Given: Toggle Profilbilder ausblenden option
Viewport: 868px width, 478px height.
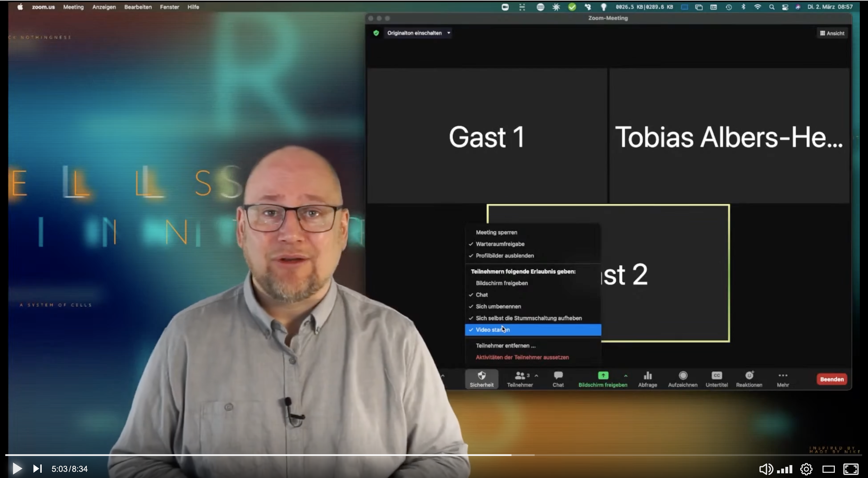Looking at the screenshot, I should coord(504,256).
